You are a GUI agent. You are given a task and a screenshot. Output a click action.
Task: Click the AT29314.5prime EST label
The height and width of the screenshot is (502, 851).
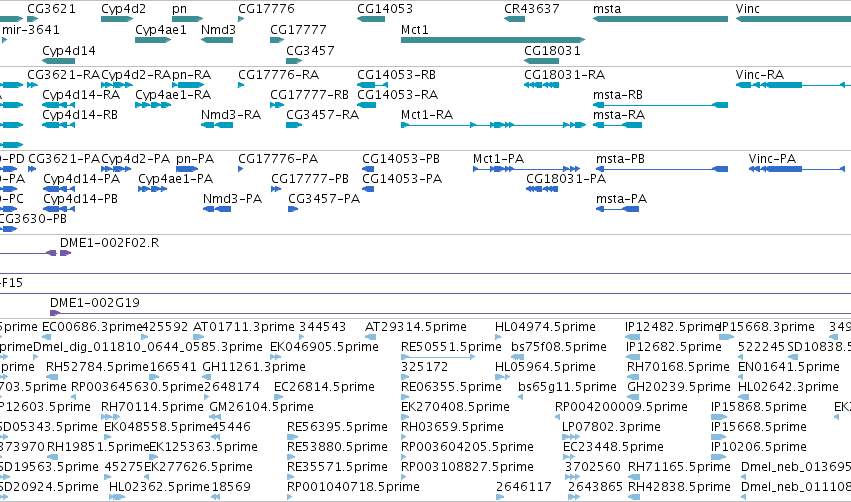click(x=416, y=327)
